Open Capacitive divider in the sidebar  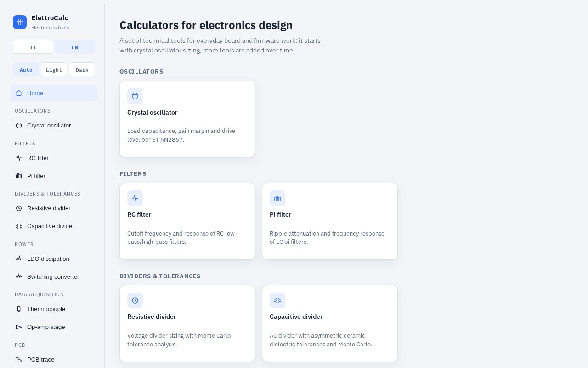click(54, 226)
